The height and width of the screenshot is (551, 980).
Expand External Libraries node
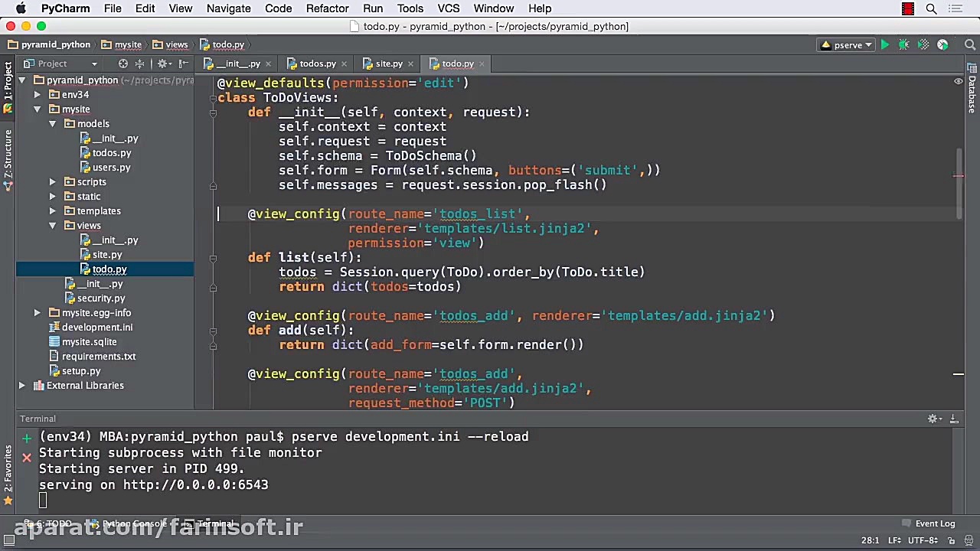(22, 386)
